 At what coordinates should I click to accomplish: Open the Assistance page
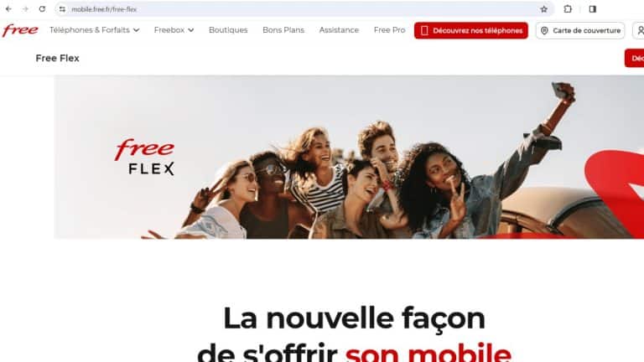(x=339, y=30)
